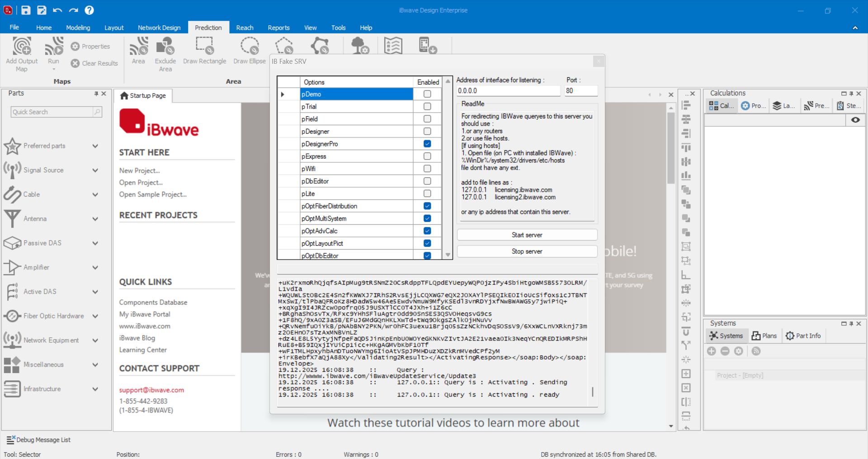This screenshot has width=868, height=459.
Task: Open the File menu
Action: [x=14, y=27]
